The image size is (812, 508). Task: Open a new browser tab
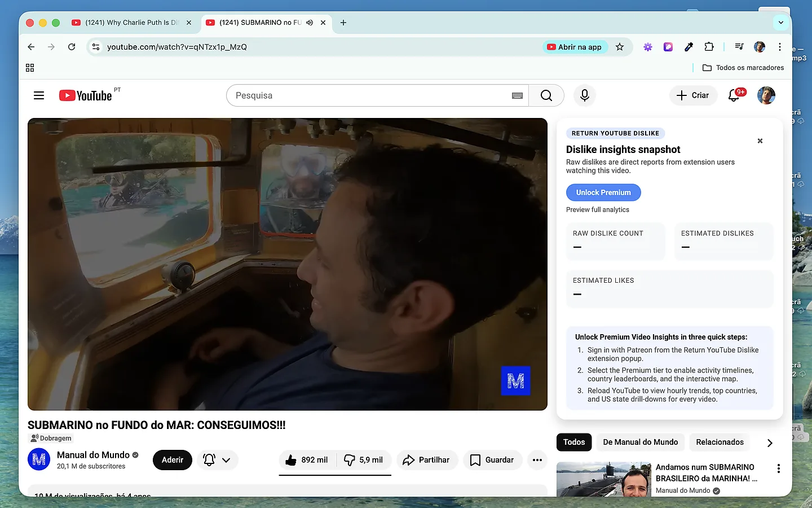pyautogui.click(x=343, y=23)
